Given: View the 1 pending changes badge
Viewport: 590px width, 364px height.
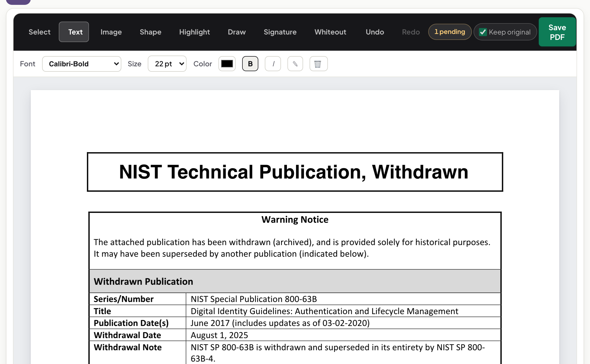Looking at the screenshot, I should pos(450,32).
